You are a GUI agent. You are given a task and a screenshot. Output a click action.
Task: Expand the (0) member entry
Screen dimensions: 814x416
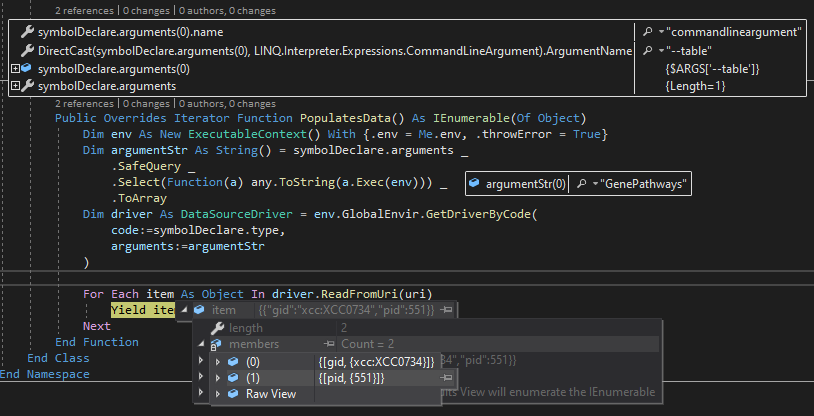click(218, 361)
